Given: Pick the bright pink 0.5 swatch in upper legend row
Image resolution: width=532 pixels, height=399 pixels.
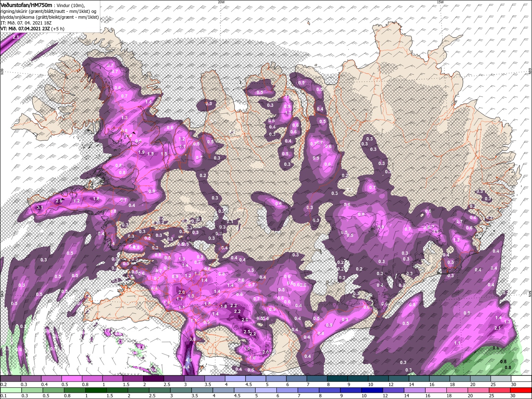Looking at the screenshot, I should pyautogui.click(x=71, y=379).
